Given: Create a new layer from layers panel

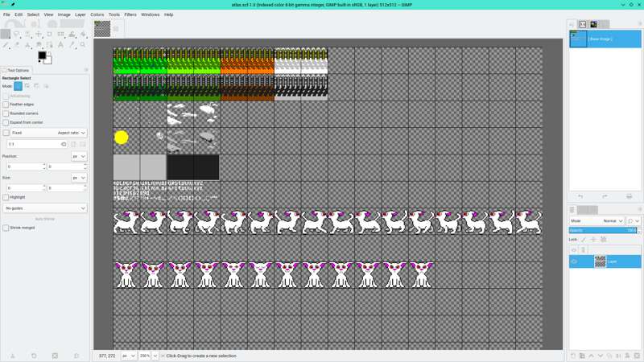Looking at the screenshot, I should (x=573, y=356).
